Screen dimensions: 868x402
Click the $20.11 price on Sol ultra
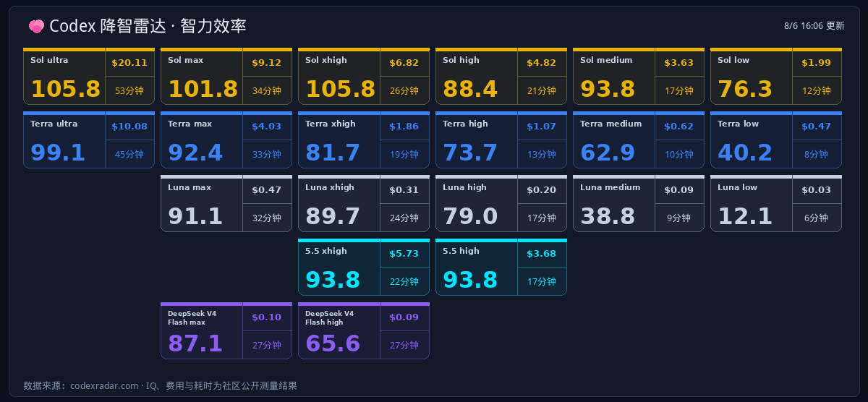click(x=129, y=63)
